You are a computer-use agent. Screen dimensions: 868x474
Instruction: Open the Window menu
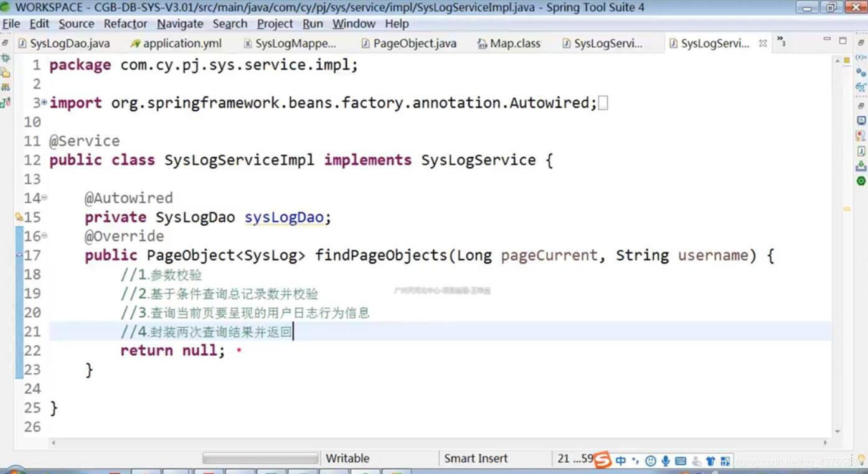click(354, 24)
